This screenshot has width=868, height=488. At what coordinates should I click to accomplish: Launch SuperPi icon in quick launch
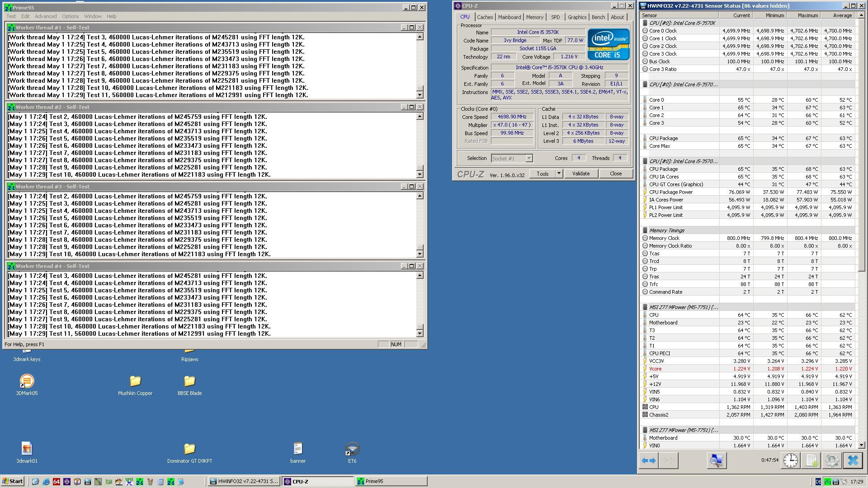(x=129, y=482)
